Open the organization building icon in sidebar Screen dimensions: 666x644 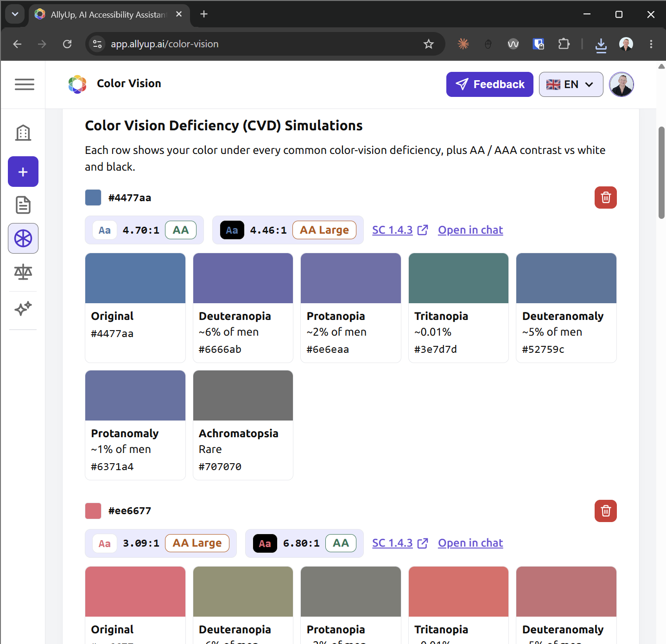tap(23, 133)
